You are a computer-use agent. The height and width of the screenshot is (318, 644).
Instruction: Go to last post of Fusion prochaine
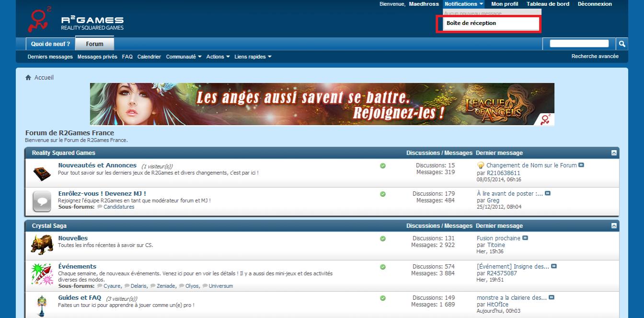[525, 238]
